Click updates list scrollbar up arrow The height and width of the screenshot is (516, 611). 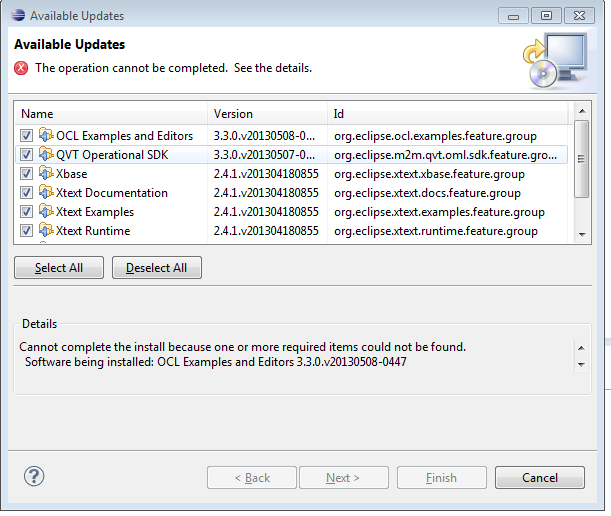point(582,111)
